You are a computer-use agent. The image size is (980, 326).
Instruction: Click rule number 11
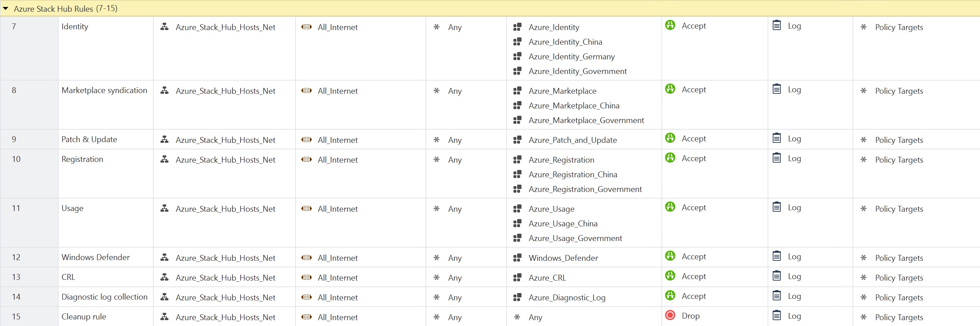tap(16, 208)
